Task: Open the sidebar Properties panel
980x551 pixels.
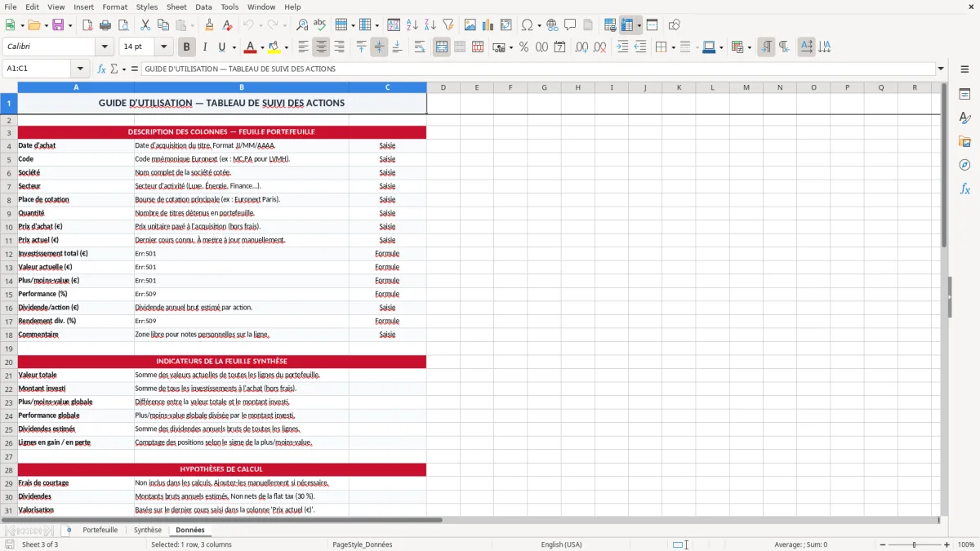Action: coord(964,95)
